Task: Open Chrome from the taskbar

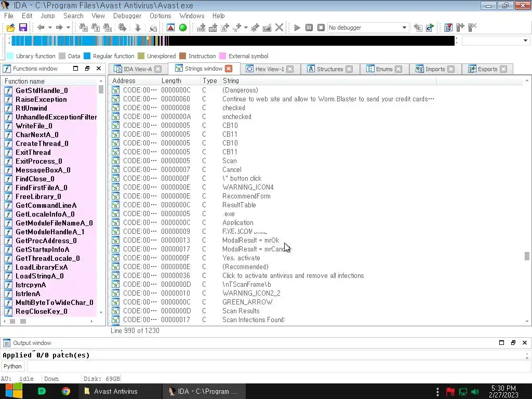Action: 66,391
